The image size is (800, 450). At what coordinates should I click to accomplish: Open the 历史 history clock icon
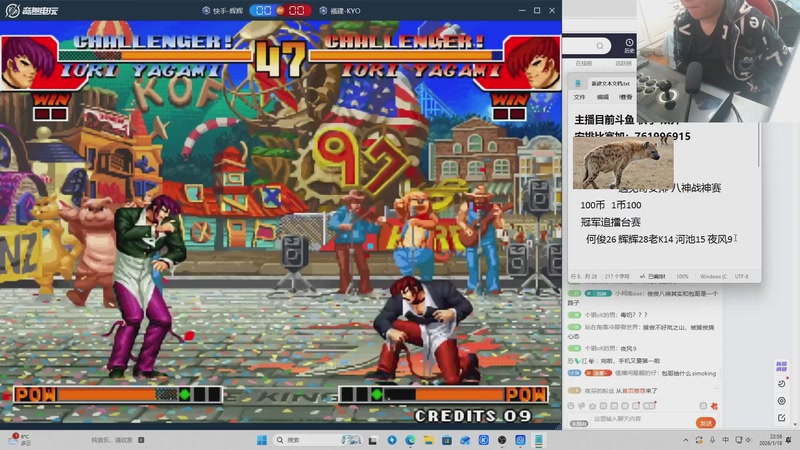[x=629, y=46]
